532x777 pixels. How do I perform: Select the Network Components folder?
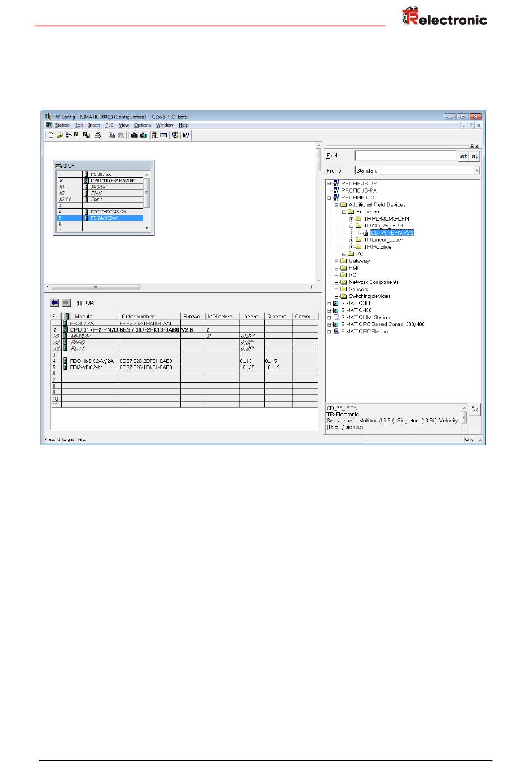[374, 282]
